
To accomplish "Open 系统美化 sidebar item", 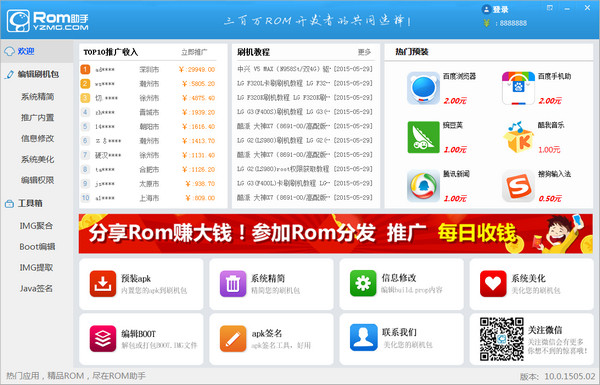I will click(x=38, y=159).
